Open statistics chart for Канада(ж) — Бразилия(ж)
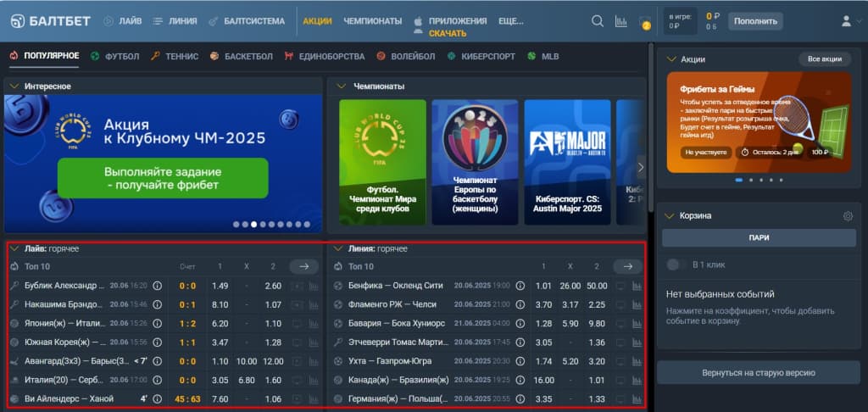Image resolution: width=868 pixels, height=412 pixels. [x=637, y=380]
